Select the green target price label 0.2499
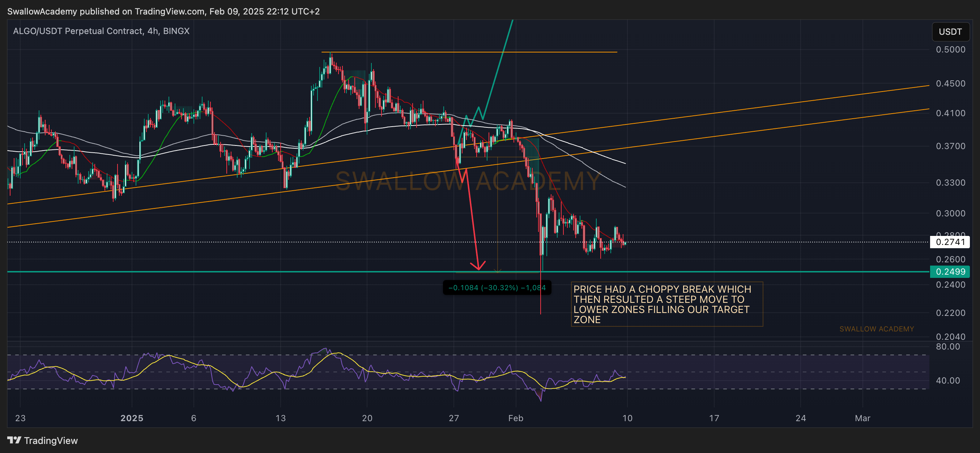The height and width of the screenshot is (453, 980). click(950, 271)
